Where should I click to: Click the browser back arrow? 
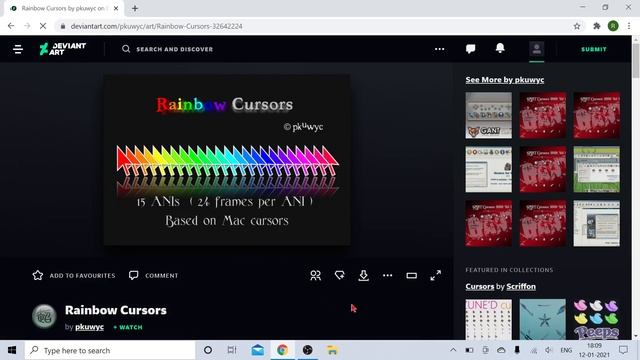click(11, 26)
